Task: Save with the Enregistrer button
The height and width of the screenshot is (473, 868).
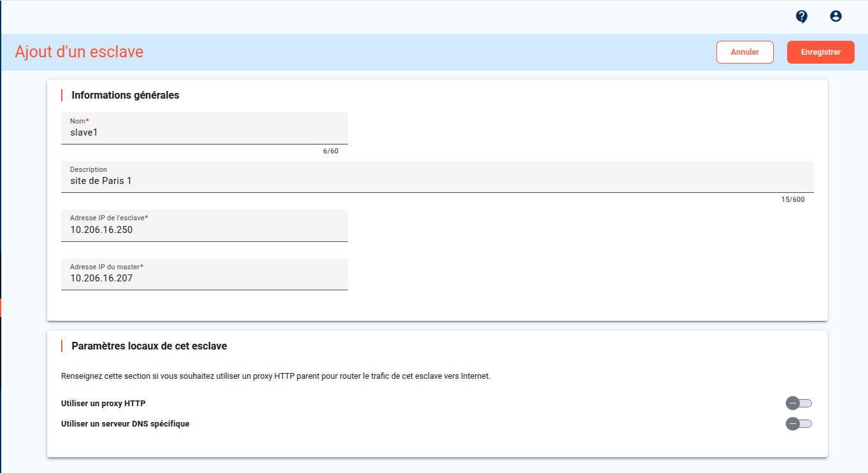Action: pos(820,52)
